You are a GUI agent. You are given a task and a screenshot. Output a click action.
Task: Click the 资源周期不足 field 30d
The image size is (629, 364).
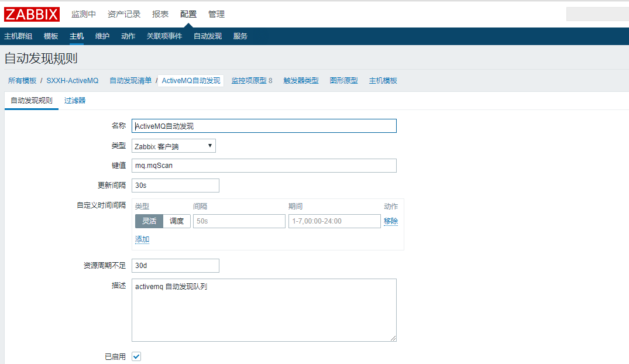click(x=176, y=266)
